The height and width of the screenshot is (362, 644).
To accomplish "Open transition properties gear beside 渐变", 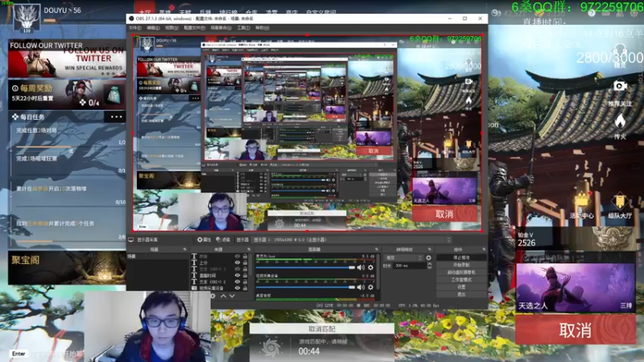I will (429, 257).
